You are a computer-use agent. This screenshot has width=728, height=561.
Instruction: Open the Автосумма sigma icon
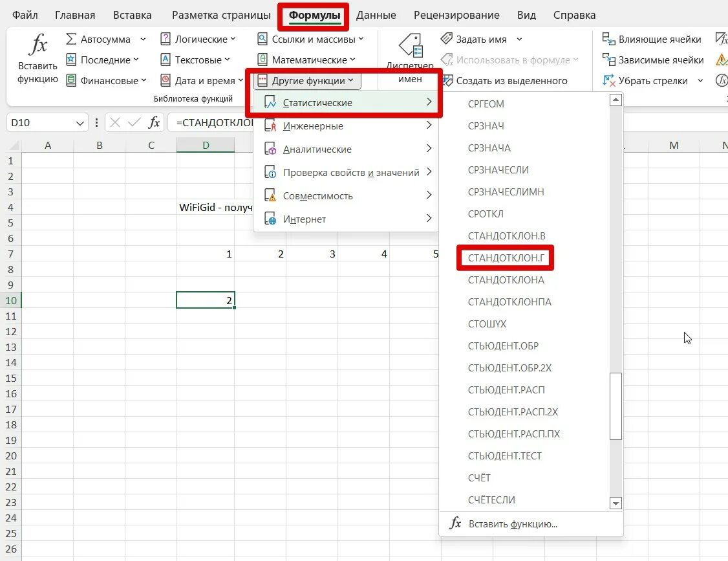coord(71,39)
